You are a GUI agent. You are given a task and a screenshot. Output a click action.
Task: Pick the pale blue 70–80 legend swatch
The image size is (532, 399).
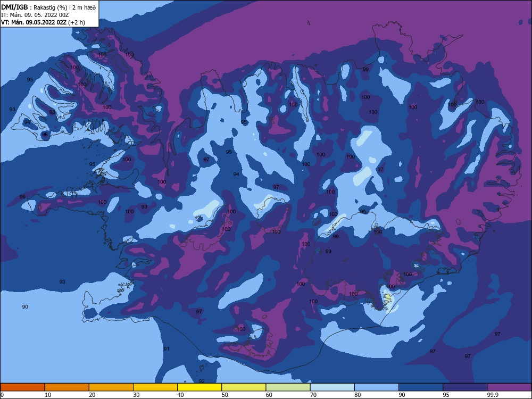pyautogui.click(x=332, y=387)
